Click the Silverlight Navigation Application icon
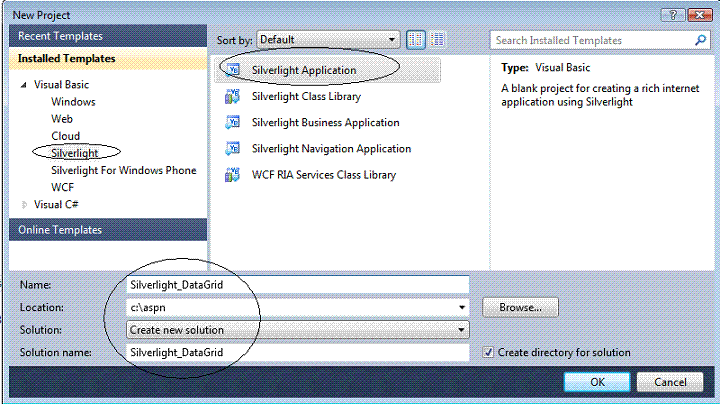720x404 pixels. coord(233,148)
